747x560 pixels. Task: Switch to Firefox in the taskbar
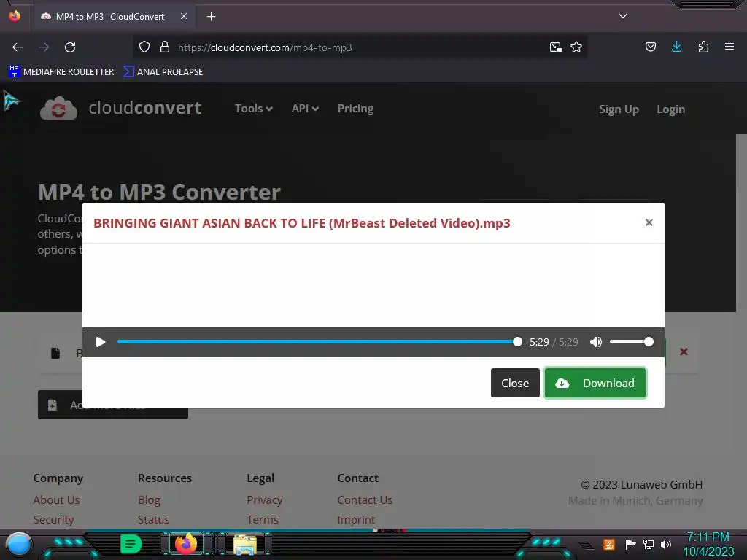186,544
